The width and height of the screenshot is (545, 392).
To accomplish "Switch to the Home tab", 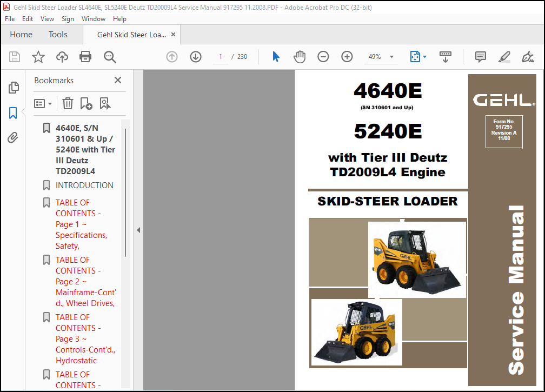I will coord(21,35).
